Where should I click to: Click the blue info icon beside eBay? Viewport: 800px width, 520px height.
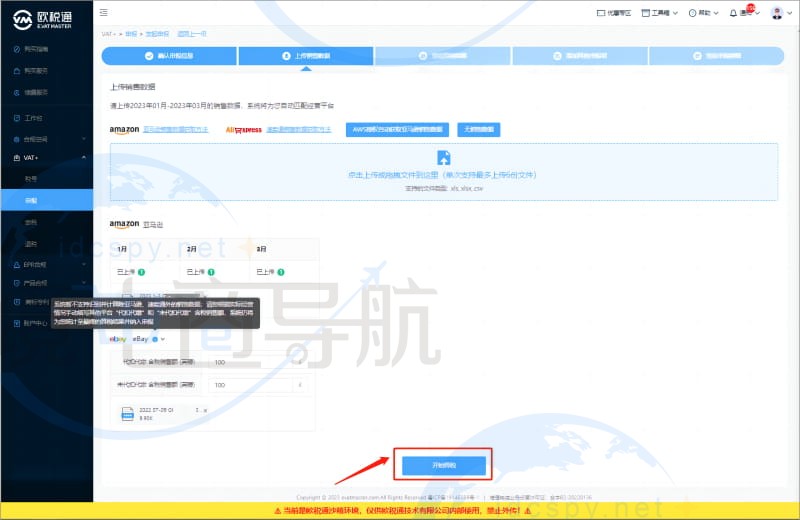[x=155, y=339]
